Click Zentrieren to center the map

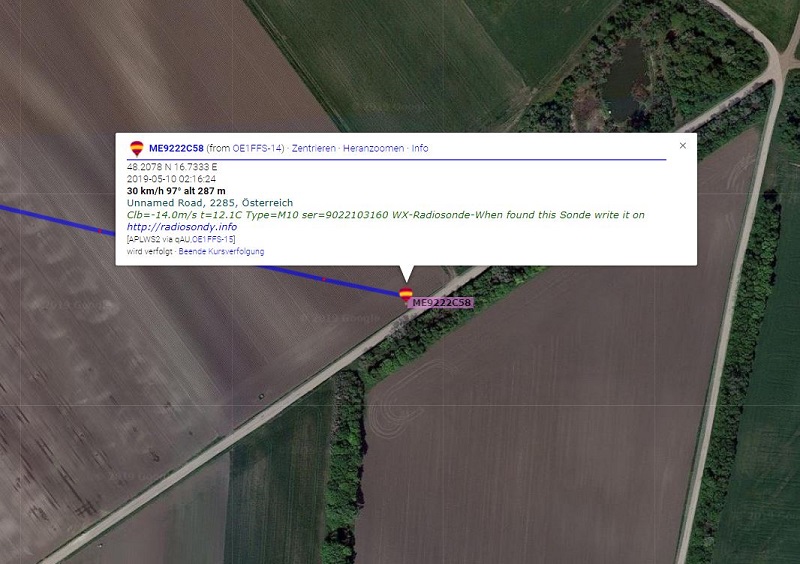point(314,148)
